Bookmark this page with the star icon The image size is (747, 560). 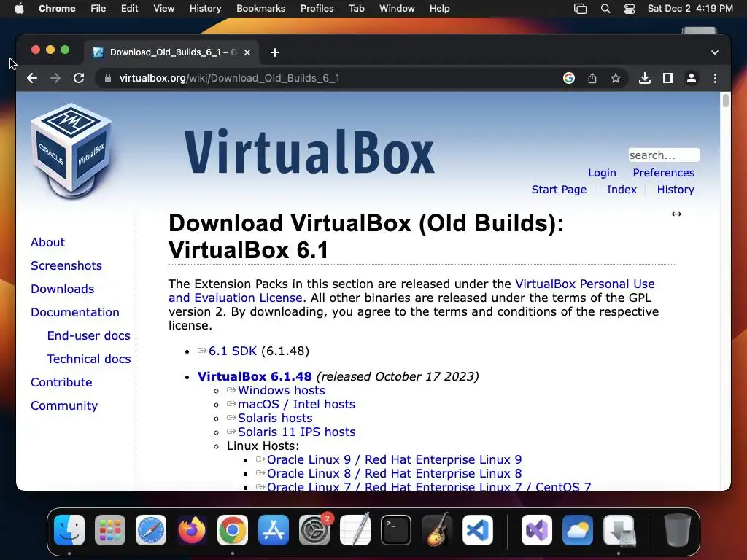pyautogui.click(x=616, y=78)
